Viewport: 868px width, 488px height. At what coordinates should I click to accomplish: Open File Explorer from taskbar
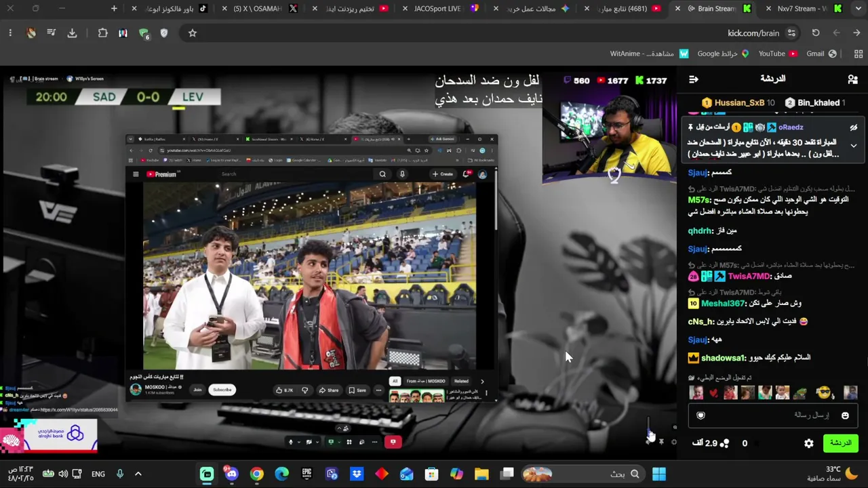[481, 474]
